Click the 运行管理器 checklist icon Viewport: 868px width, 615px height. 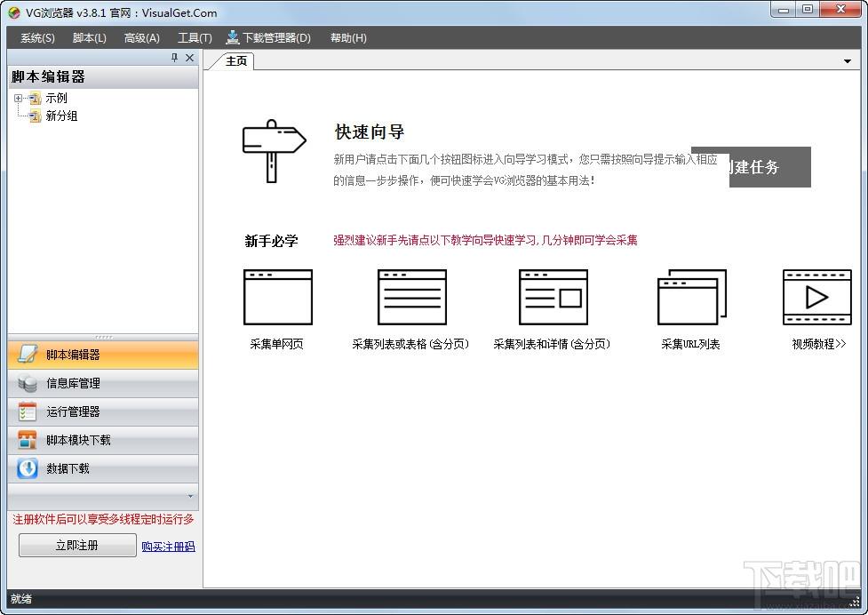[28, 411]
